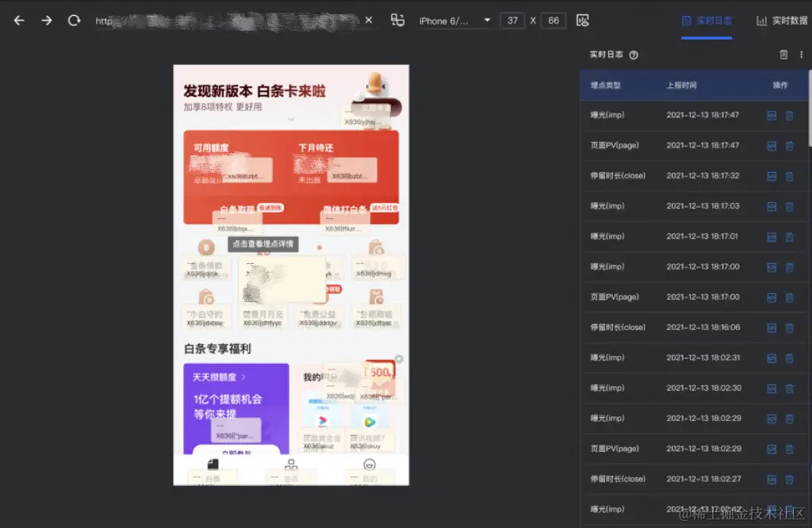
Task: Close the 500 coupon card with circle X
Action: tap(399, 358)
